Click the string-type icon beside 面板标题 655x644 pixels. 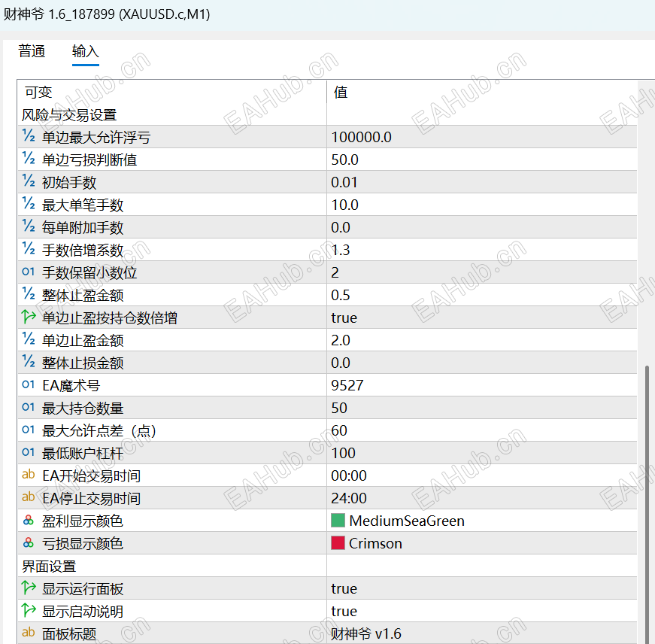point(29,633)
